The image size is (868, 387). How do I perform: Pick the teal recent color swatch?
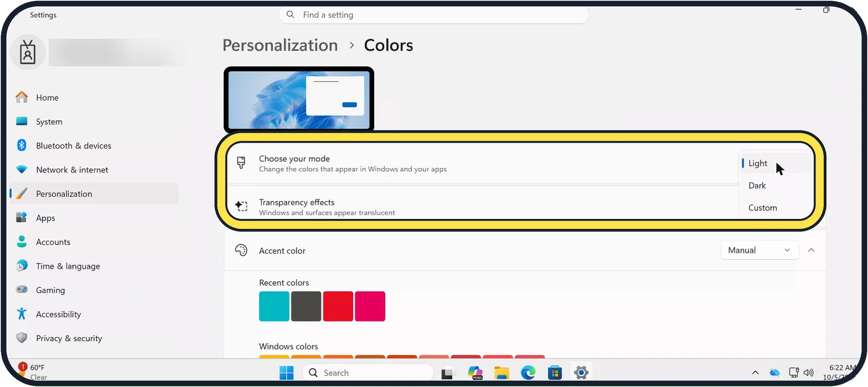(274, 306)
